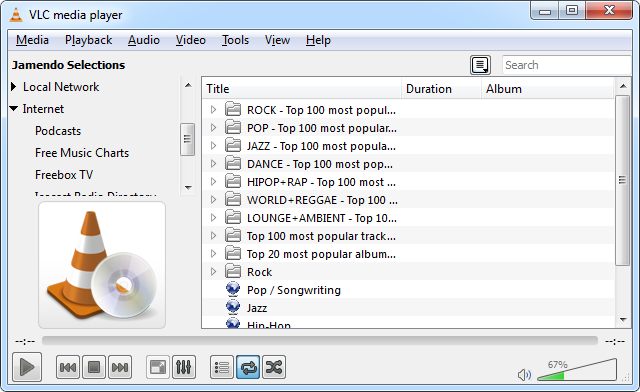Click in the playlist Search field
Viewport: 640px width, 392px height.
click(567, 65)
